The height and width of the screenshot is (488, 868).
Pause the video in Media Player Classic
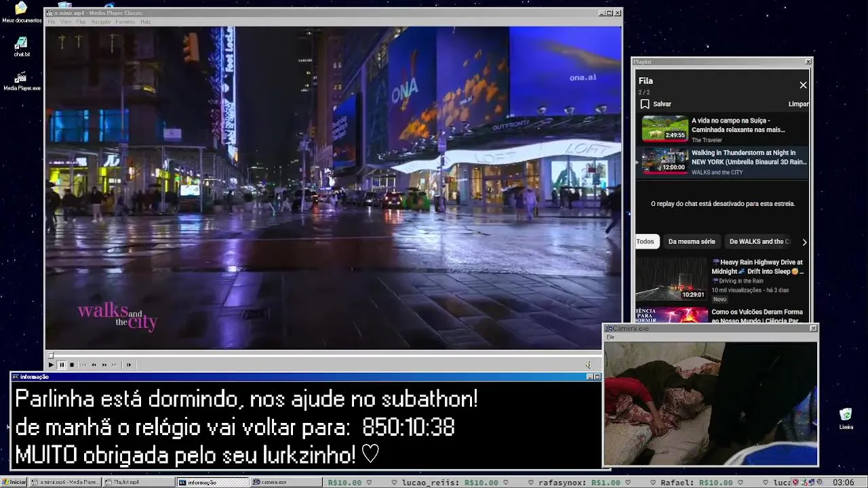coord(61,365)
